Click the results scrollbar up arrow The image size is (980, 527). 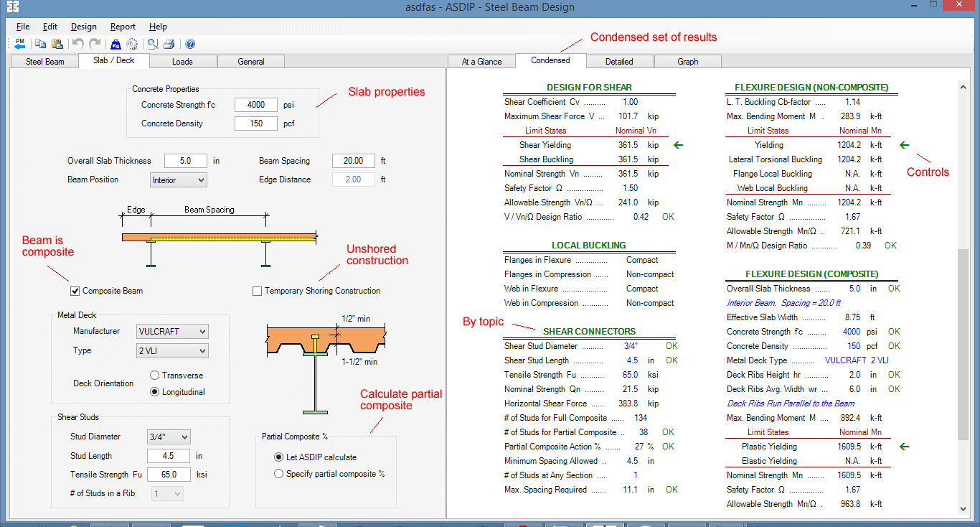point(963,88)
